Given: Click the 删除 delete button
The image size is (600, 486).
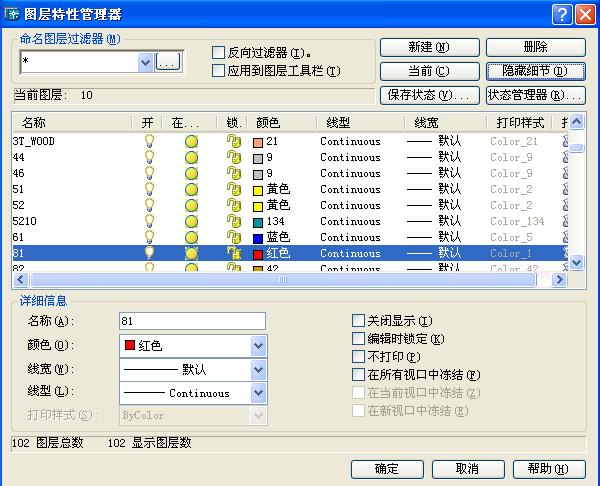Looking at the screenshot, I should pos(536,47).
